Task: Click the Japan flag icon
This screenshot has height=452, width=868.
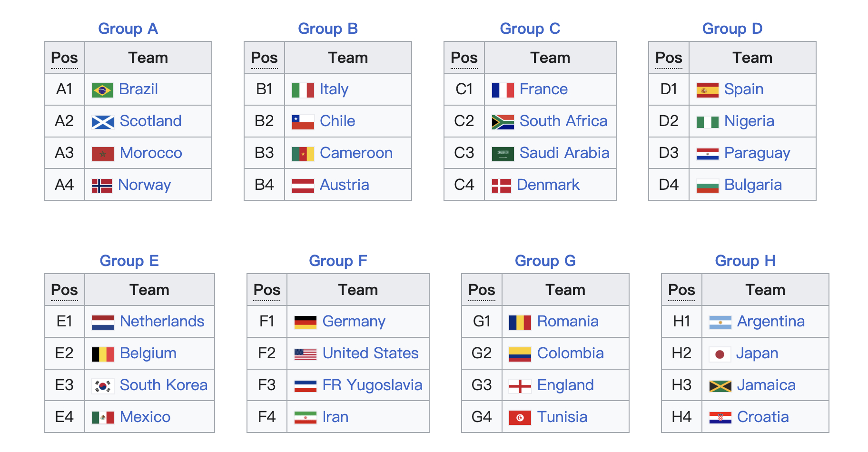Action: point(720,354)
